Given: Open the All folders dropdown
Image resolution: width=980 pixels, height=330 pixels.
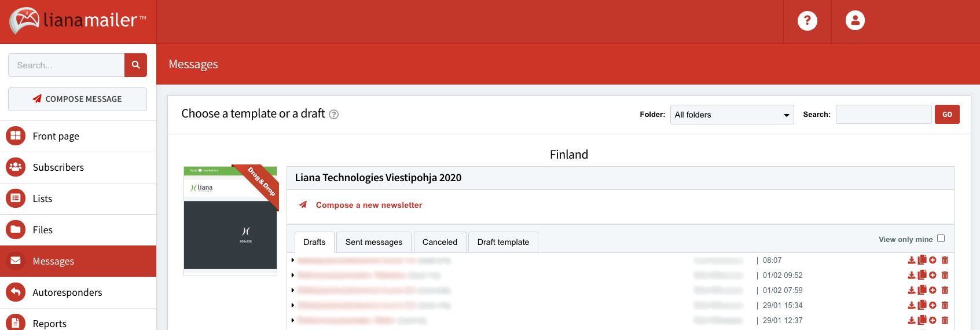Looking at the screenshot, I should point(732,115).
